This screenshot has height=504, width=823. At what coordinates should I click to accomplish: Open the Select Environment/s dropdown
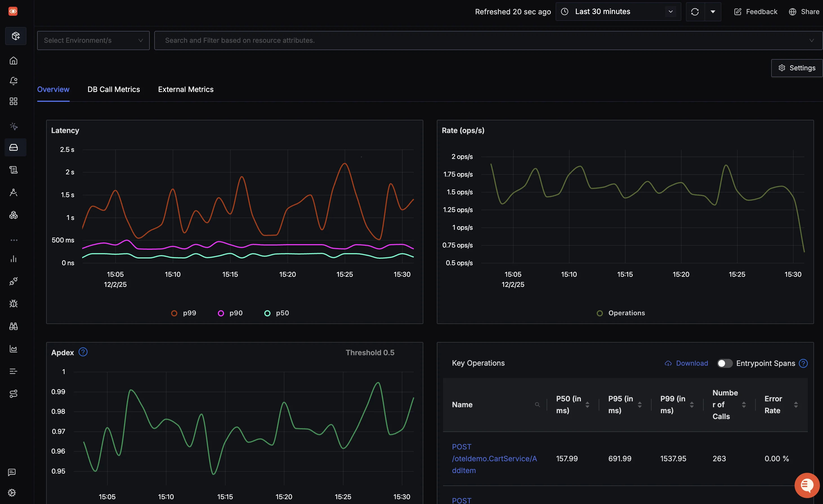pos(93,40)
